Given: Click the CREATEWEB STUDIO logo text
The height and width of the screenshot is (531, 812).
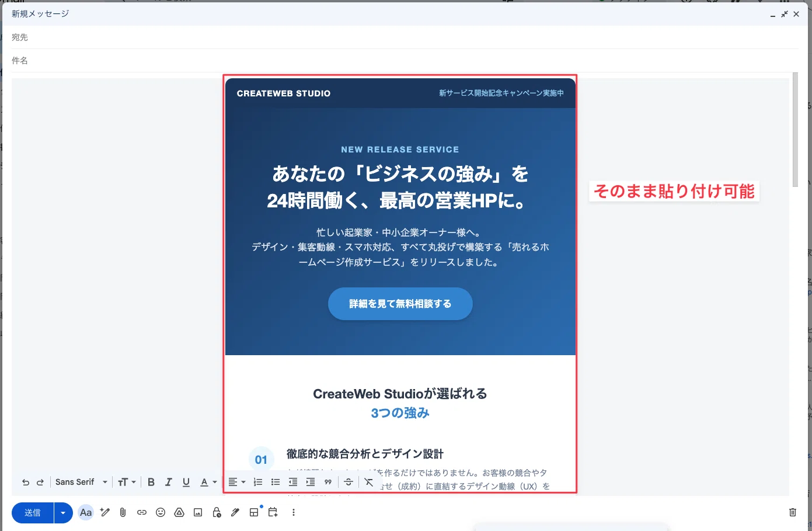Looking at the screenshot, I should tap(284, 93).
